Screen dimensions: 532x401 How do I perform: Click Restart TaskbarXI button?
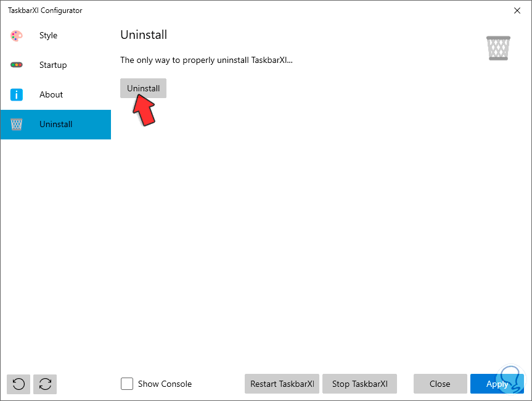click(282, 384)
